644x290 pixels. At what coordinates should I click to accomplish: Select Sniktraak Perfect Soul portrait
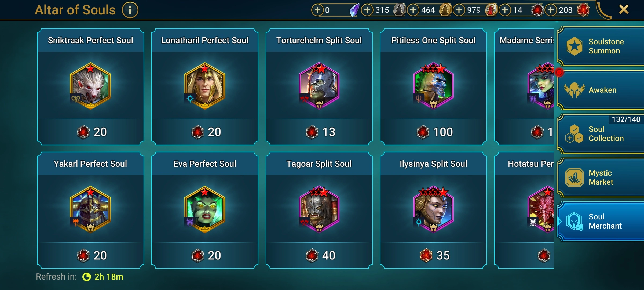(x=90, y=86)
